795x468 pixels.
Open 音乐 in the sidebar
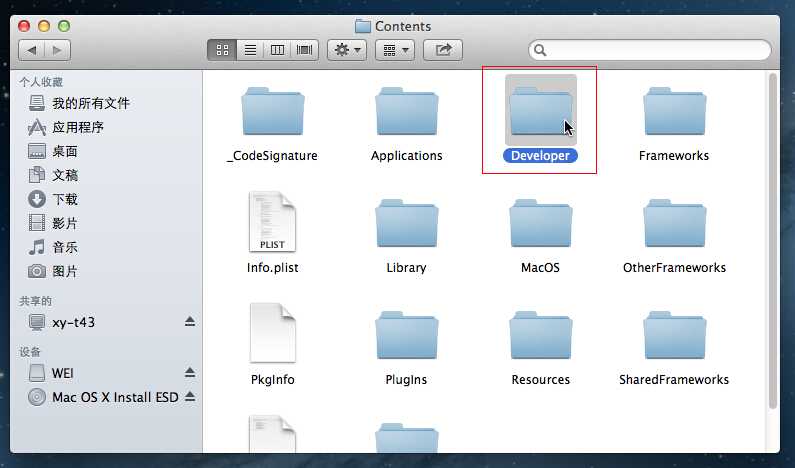point(53,247)
